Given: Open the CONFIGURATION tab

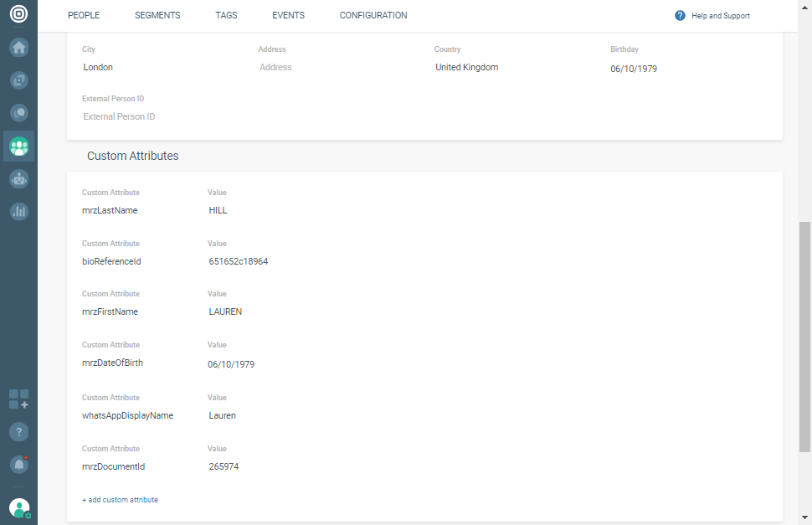Looking at the screenshot, I should [373, 16].
